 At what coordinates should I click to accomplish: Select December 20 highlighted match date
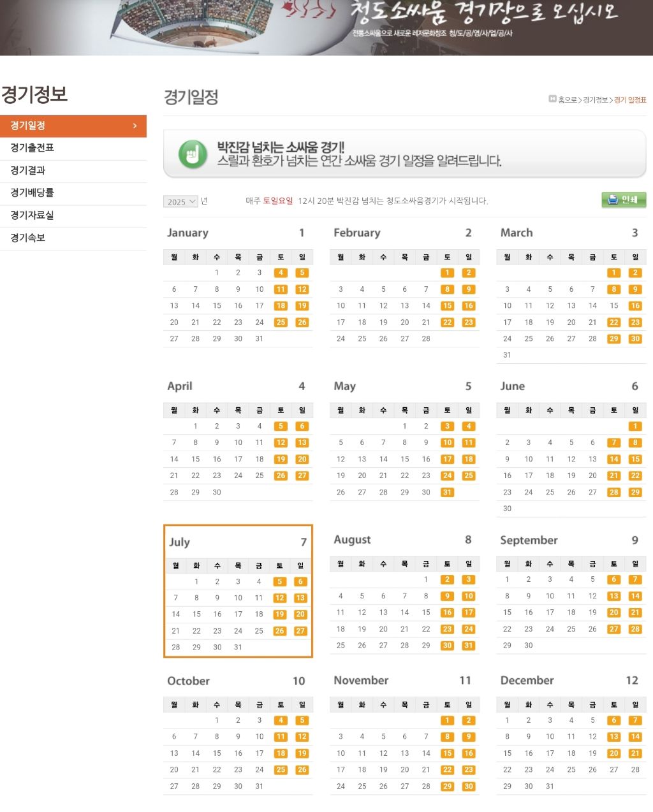click(613, 753)
